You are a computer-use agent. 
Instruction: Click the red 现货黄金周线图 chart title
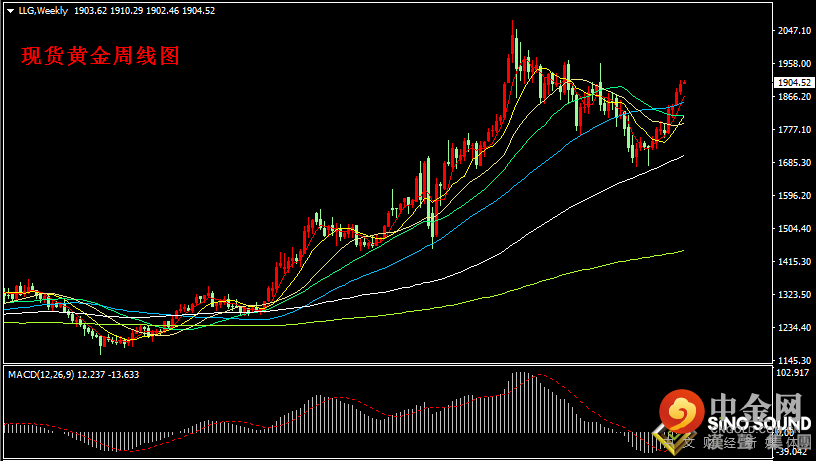(100, 57)
